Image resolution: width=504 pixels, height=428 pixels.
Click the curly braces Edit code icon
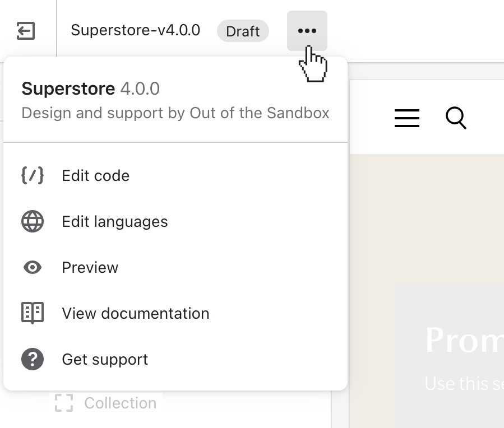pos(33,175)
